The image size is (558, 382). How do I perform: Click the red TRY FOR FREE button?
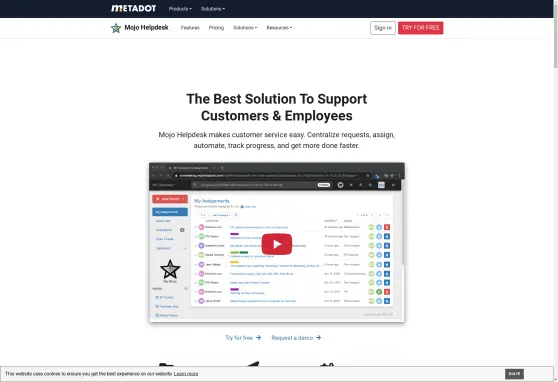[x=421, y=28]
